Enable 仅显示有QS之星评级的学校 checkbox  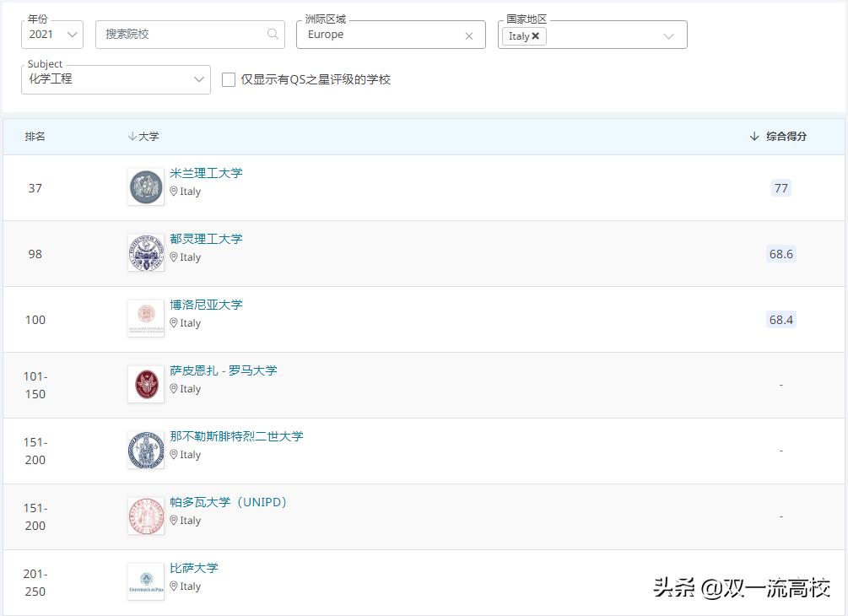(x=228, y=79)
